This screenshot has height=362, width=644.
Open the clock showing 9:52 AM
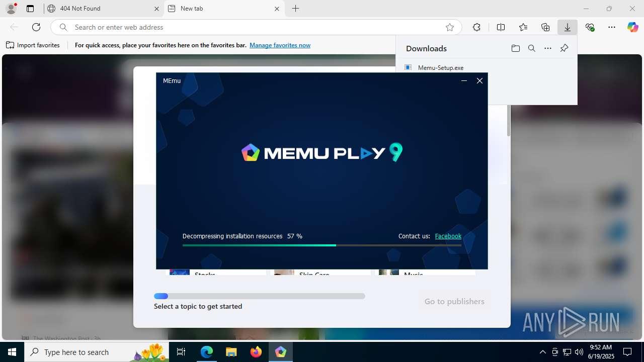[x=601, y=352]
